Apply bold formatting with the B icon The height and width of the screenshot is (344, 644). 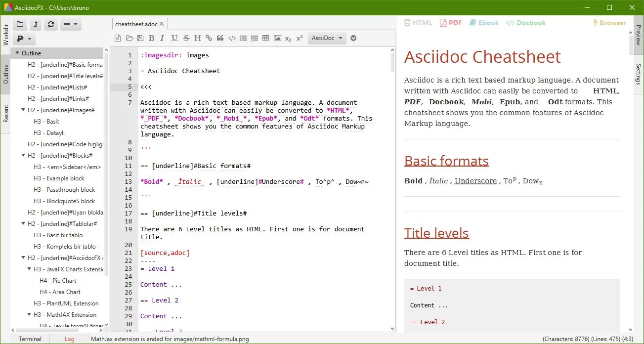click(151, 38)
